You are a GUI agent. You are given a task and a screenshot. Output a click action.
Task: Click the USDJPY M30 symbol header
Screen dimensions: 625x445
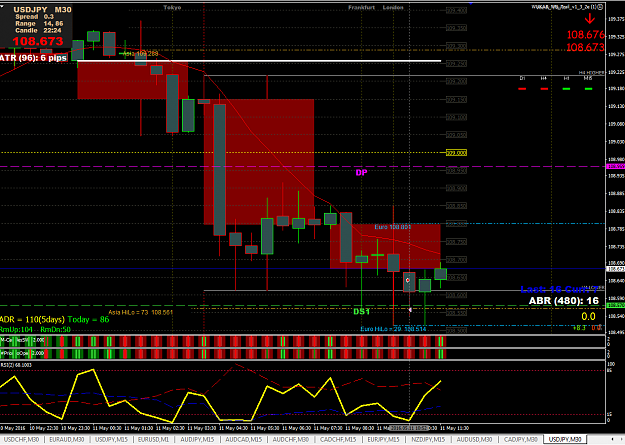[43, 10]
